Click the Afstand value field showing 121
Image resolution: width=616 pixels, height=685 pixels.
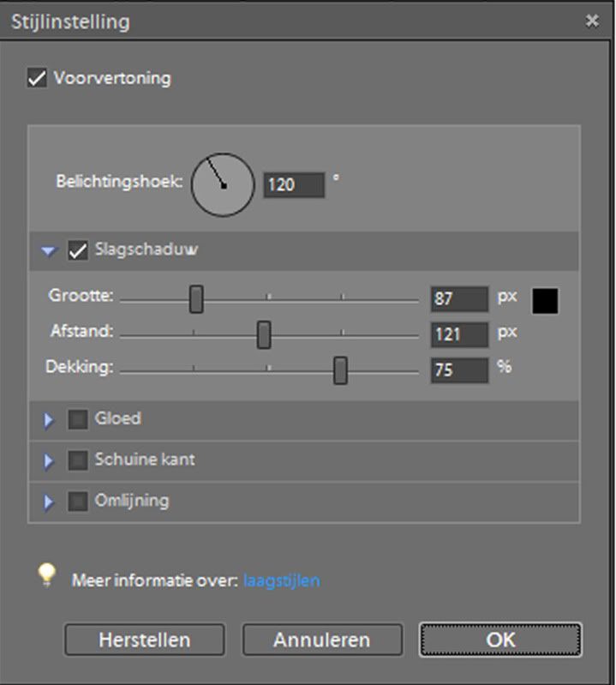(460, 334)
